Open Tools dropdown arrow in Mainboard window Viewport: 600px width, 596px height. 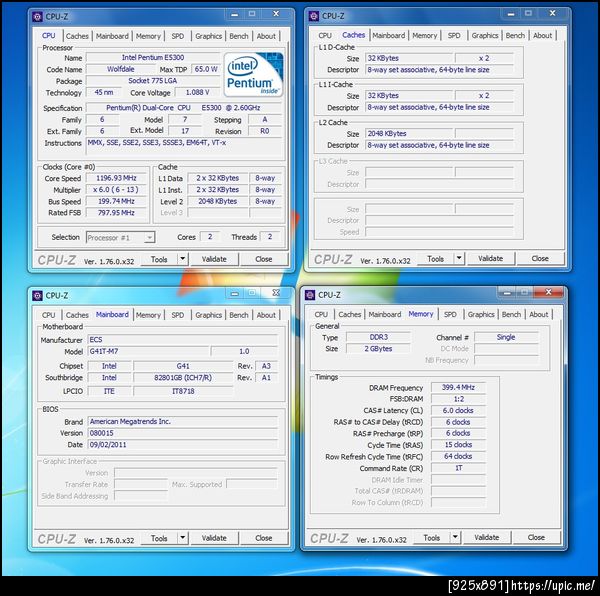tap(183, 538)
